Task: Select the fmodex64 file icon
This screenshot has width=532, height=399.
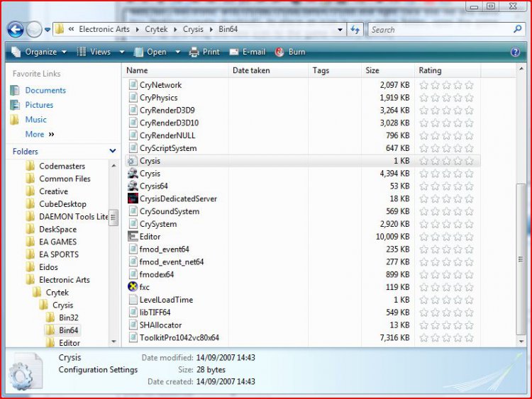Action: pos(133,274)
